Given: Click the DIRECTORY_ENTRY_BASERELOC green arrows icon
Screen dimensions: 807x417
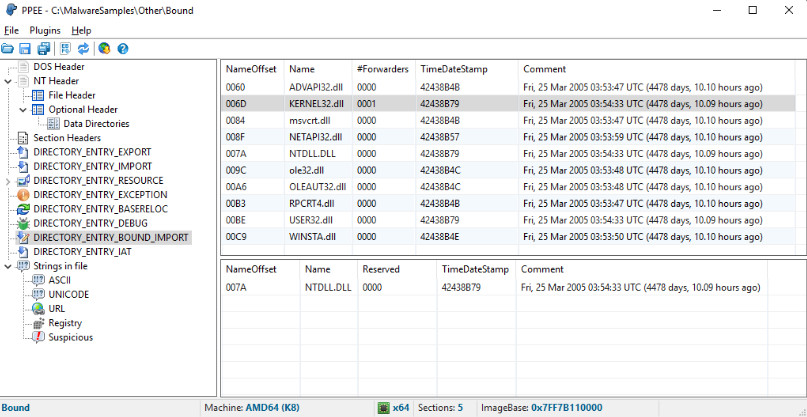Looking at the screenshot, I should click(23, 210).
